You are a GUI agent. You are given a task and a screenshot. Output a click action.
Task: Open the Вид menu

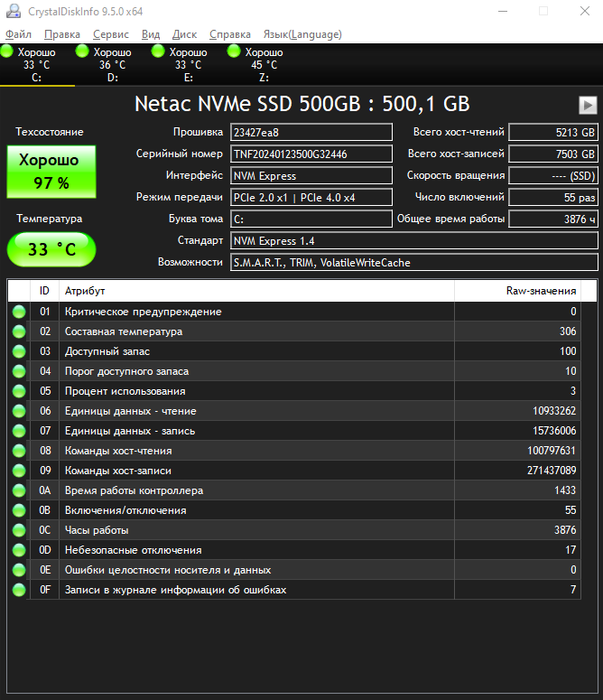click(151, 34)
